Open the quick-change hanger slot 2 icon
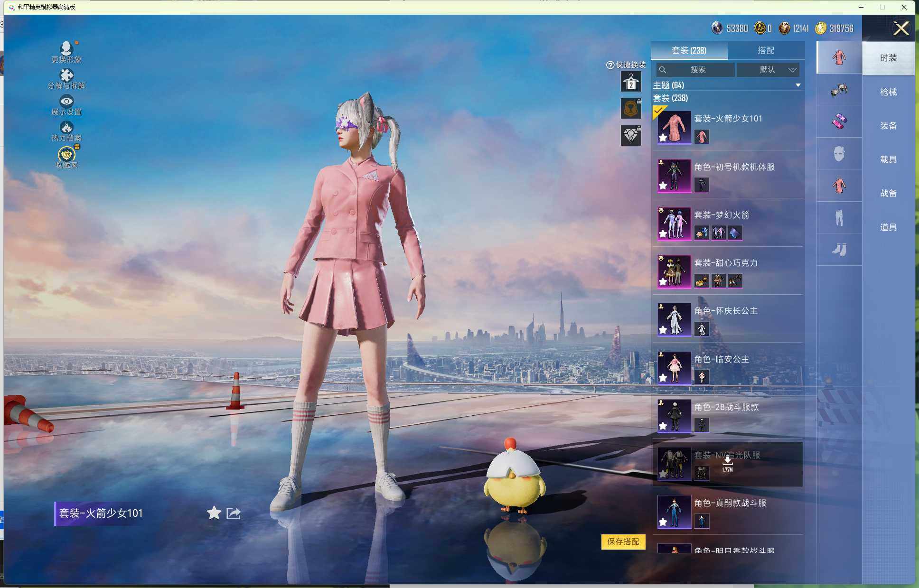919x588 pixels. coord(631,82)
